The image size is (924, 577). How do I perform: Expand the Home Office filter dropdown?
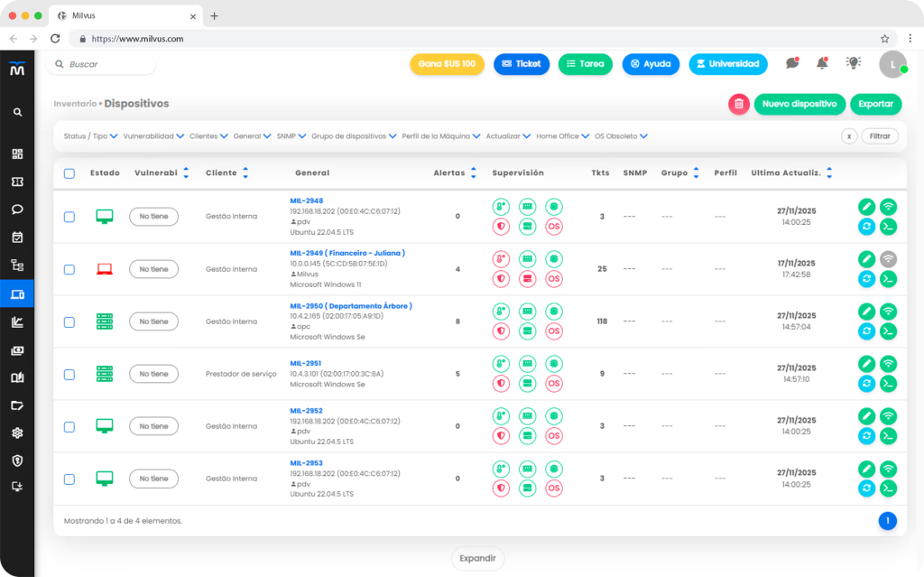tap(563, 136)
